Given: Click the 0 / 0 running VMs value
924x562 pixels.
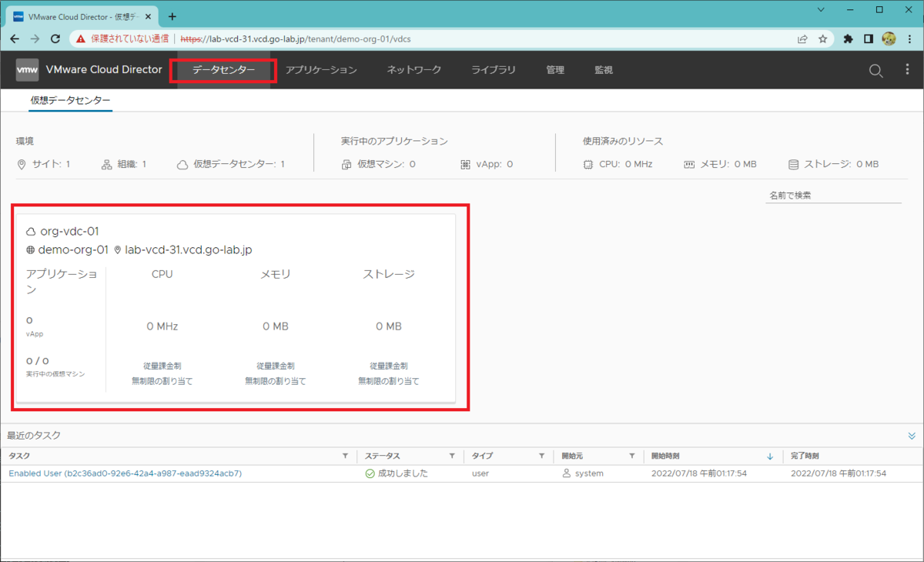Looking at the screenshot, I should click(38, 360).
